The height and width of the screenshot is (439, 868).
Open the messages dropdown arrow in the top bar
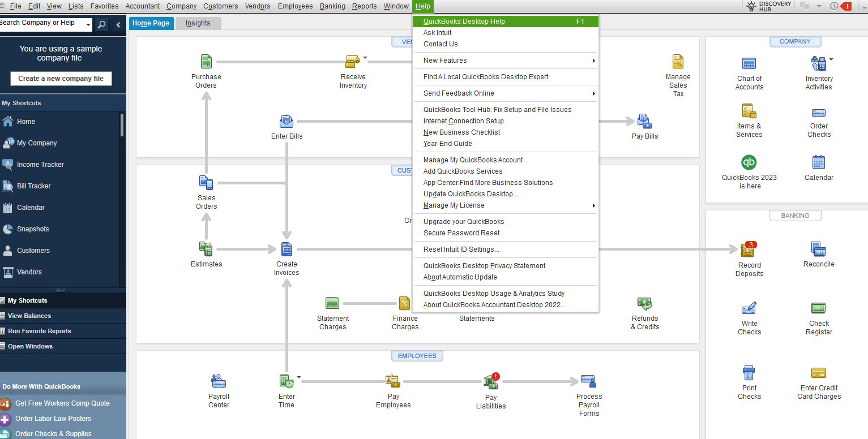tap(819, 6)
